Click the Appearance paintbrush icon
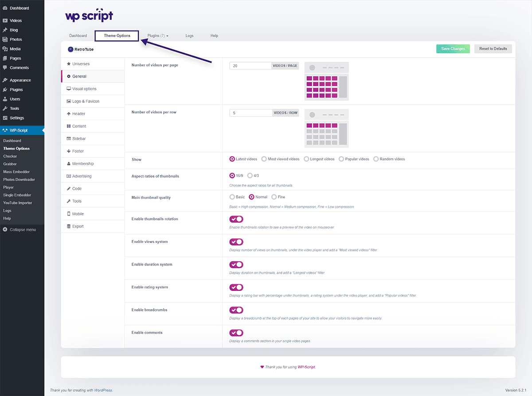The height and width of the screenshot is (396, 532). point(5,80)
